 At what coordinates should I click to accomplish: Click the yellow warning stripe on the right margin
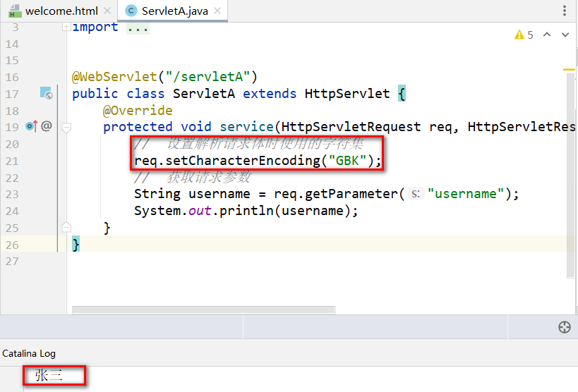click(x=569, y=69)
